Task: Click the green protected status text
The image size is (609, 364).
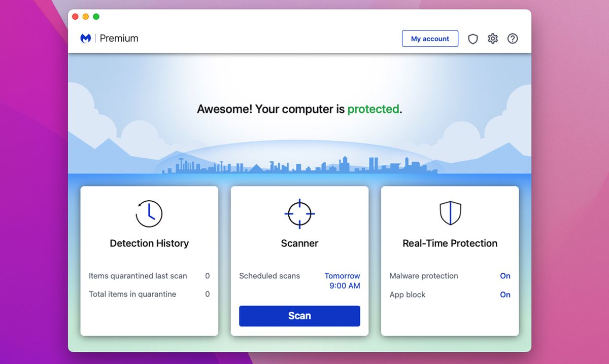Action: coord(374,109)
